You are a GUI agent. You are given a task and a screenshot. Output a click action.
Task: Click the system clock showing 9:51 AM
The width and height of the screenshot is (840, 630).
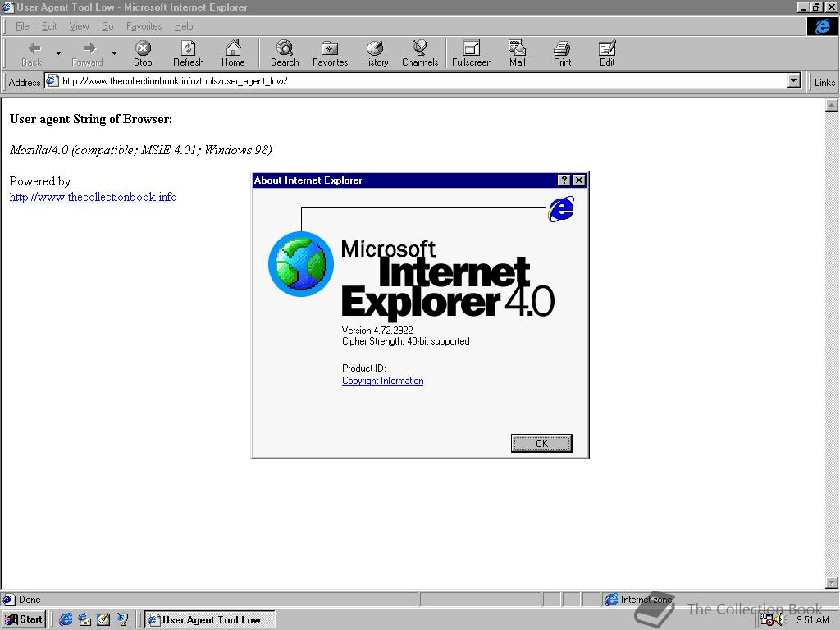(813, 620)
